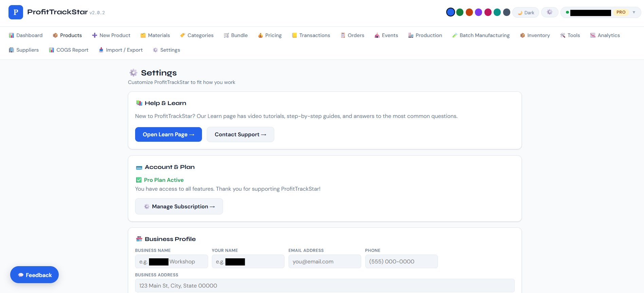
Task: Open the Dashboard page
Action: (x=25, y=35)
